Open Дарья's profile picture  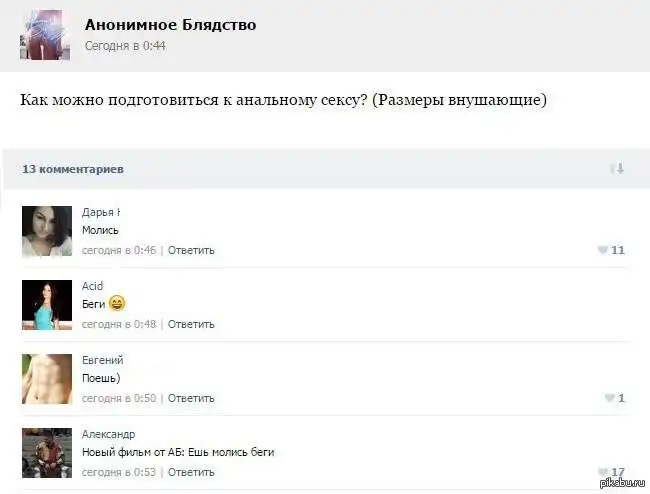tap(47, 231)
